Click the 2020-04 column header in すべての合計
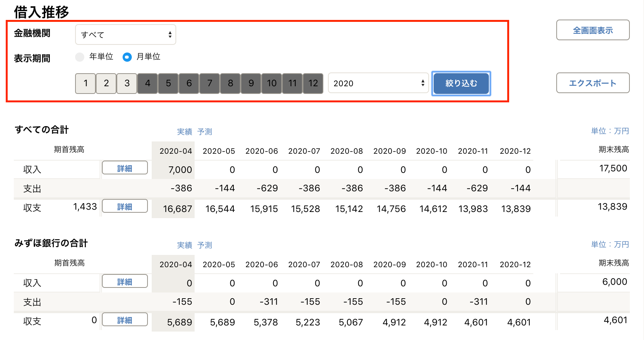 (x=176, y=151)
